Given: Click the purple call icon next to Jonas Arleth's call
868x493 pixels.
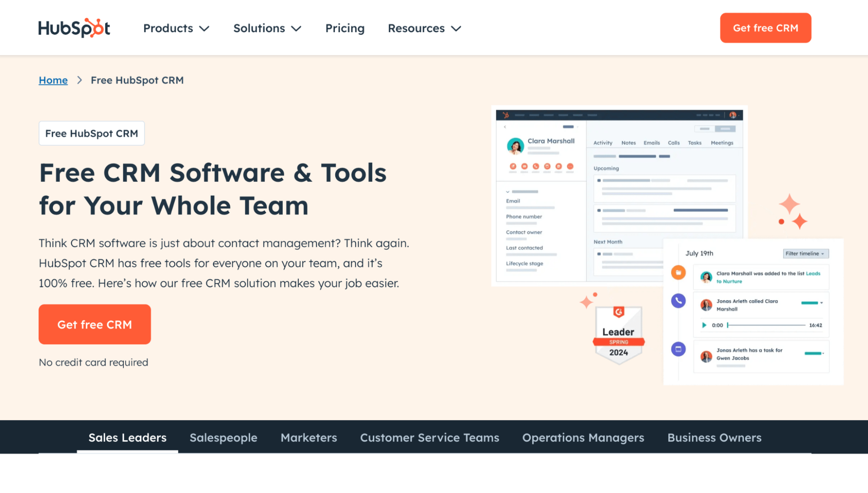Looking at the screenshot, I should (x=678, y=300).
